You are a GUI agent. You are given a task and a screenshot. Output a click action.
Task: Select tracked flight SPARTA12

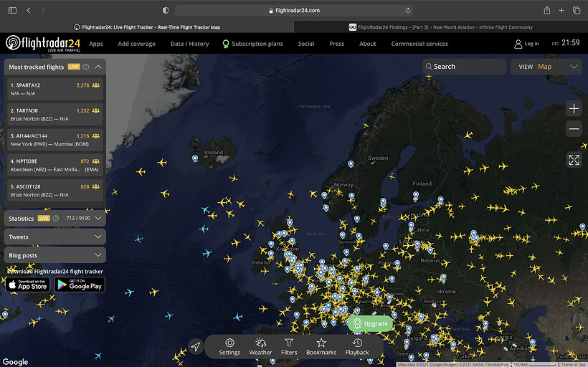pos(55,89)
